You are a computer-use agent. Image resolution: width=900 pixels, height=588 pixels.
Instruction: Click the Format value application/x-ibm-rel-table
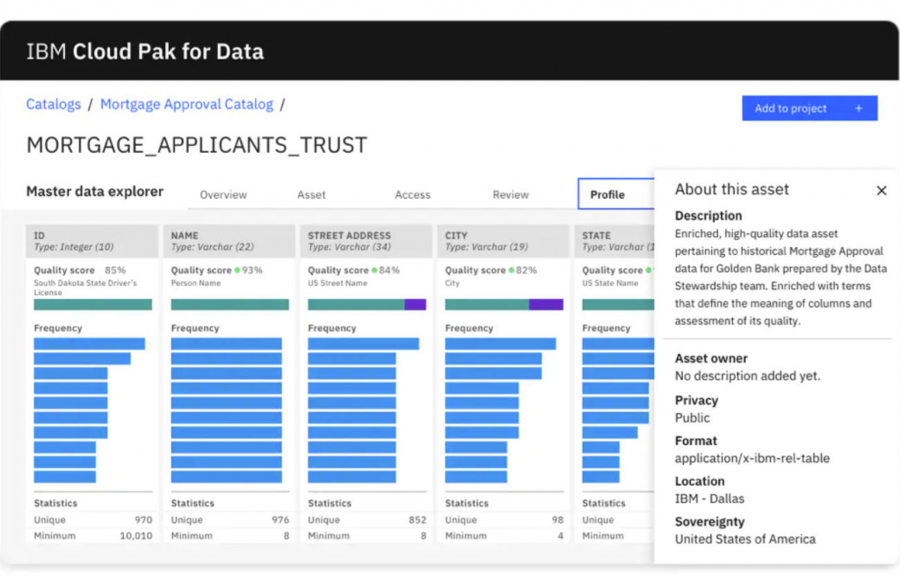[x=752, y=458]
